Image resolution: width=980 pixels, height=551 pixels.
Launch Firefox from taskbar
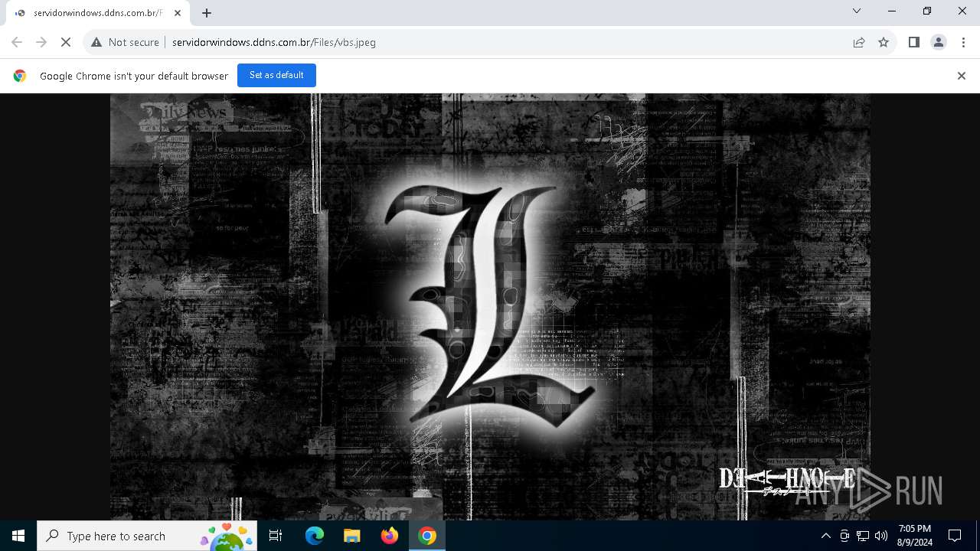[389, 536]
